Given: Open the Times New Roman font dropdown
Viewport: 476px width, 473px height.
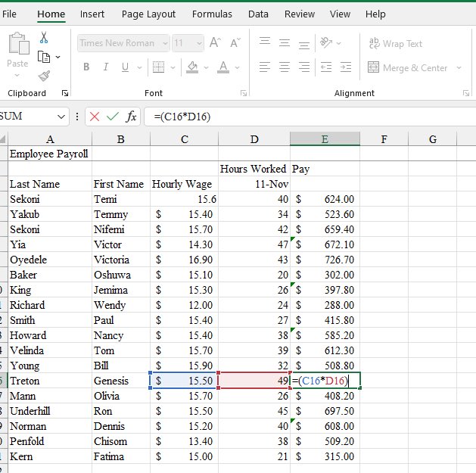Looking at the screenshot, I should pos(165,43).
